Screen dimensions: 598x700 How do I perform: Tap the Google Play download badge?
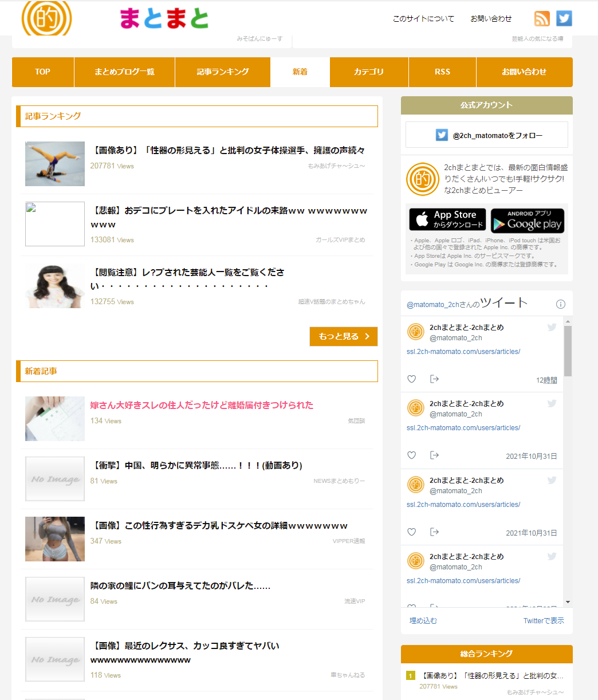pos(528,220)
